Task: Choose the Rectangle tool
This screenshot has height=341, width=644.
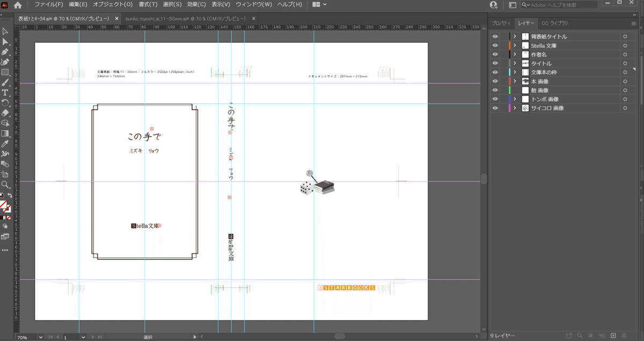Action: (x=5, y=72)
